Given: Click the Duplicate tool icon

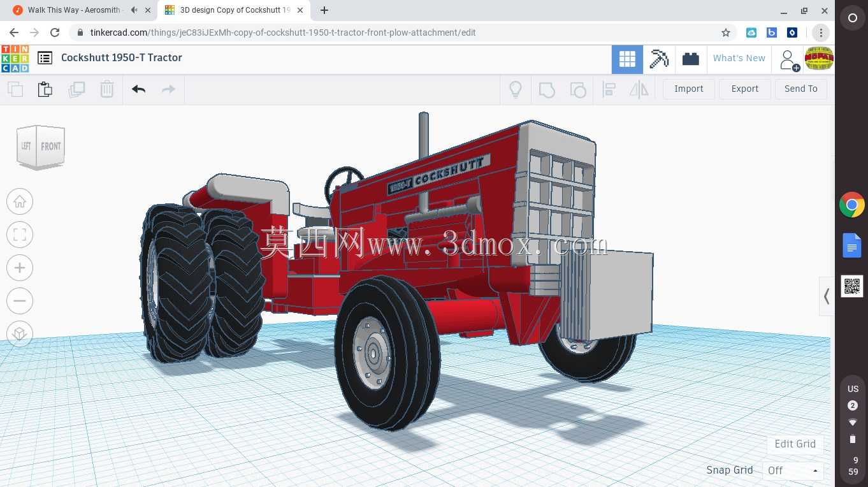Looking at the screenshot, I should pyautogui.click(x=76, y=89).
